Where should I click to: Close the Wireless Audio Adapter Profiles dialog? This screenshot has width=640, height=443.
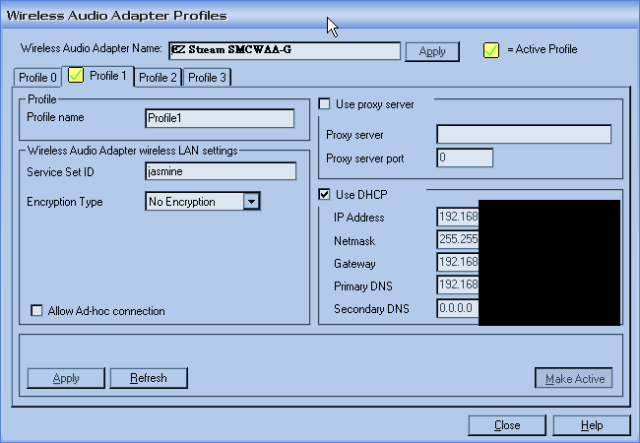pyautogui.click(x=507, y=425)
